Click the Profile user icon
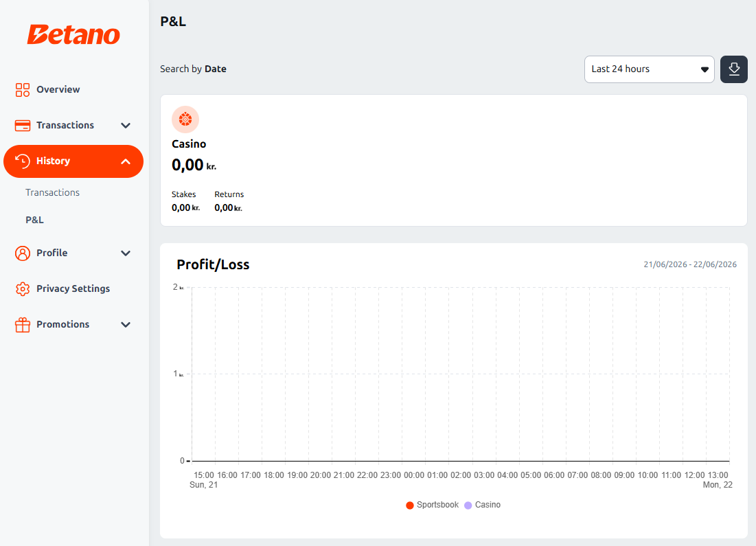Screen dimensions: 756x546 point(22,253)
